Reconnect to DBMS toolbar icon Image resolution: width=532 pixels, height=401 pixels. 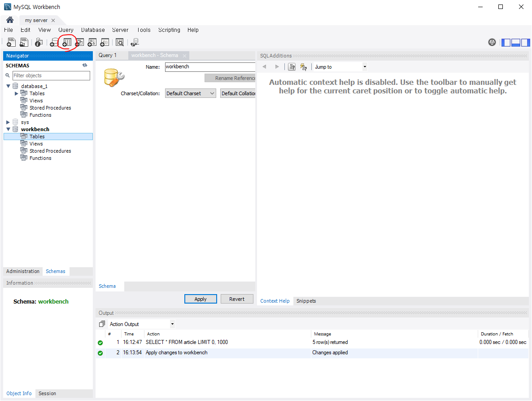[135, 42]
